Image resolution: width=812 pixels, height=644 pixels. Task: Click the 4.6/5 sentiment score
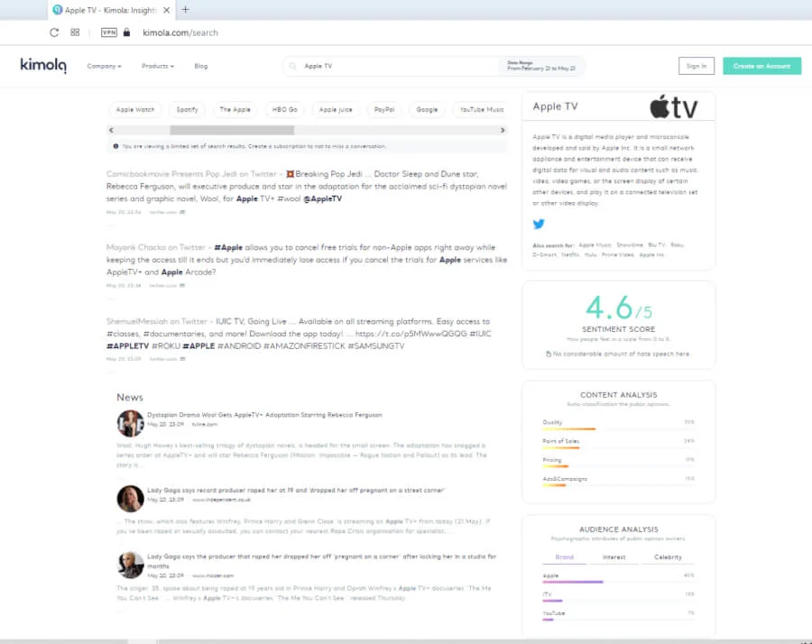tap(618, 308)
